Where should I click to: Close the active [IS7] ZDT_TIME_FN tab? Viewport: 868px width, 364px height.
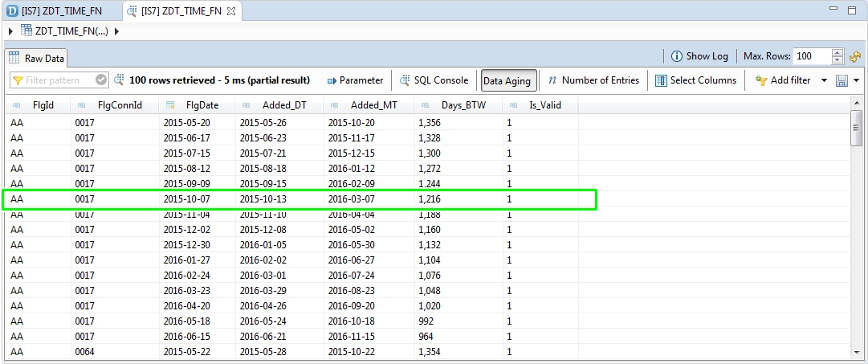[x=231, y=11]
